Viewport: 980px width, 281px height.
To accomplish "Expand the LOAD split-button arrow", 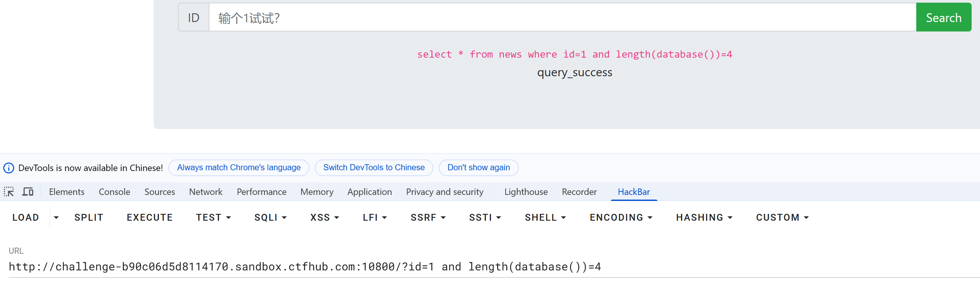I will [56, 218].
